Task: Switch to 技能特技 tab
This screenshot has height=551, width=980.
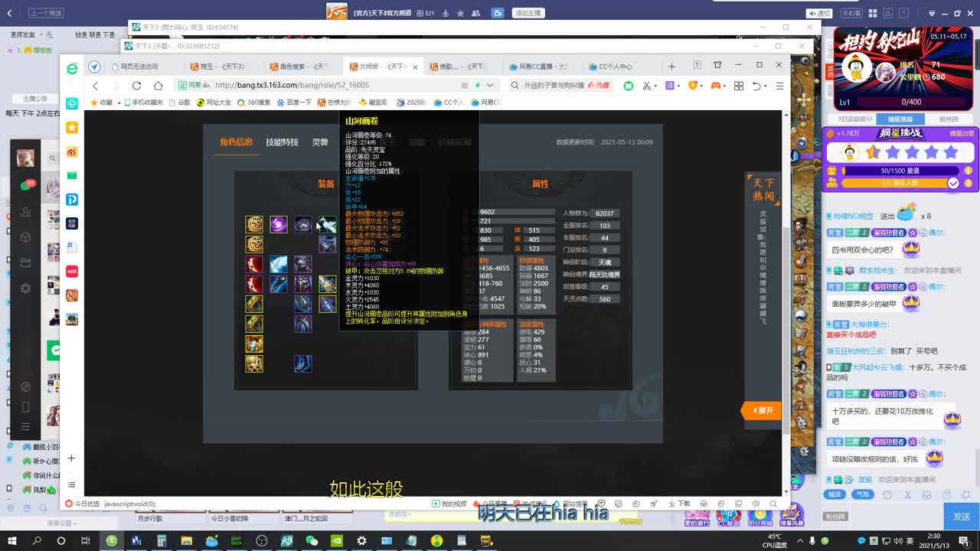Action: (x=282, y=142)
